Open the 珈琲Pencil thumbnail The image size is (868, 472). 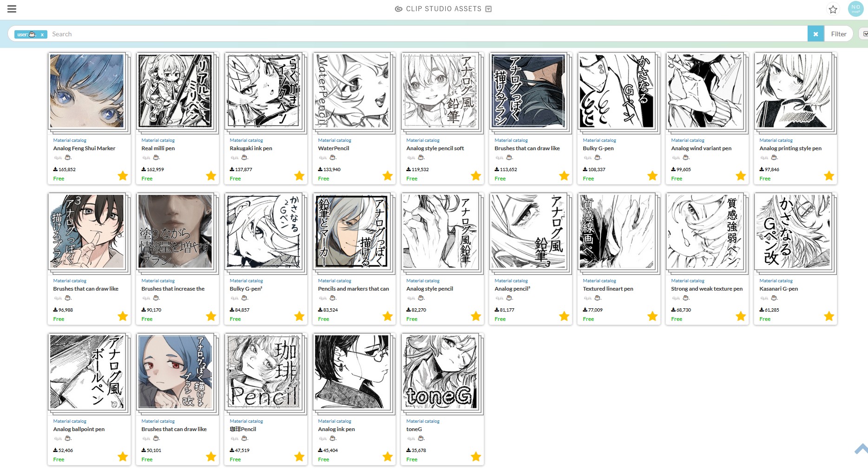point(264,372)
